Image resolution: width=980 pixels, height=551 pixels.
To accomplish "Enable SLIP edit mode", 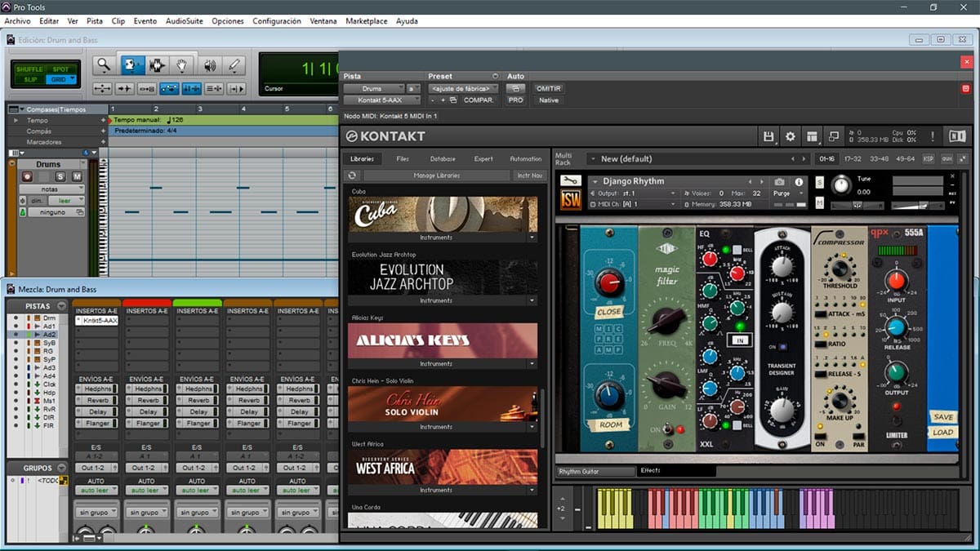I will 30,79.
